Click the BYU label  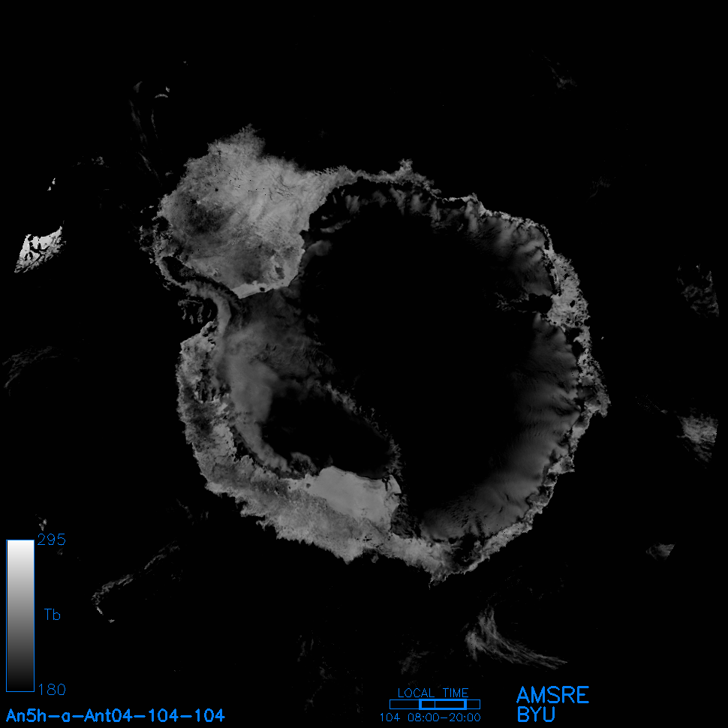coord(536,714)
